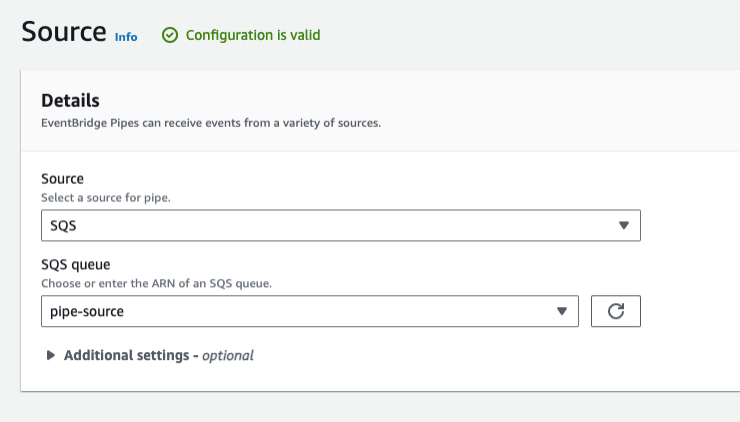Click the pipe-source text in queue field
The image size is (740, 422).
86,311
